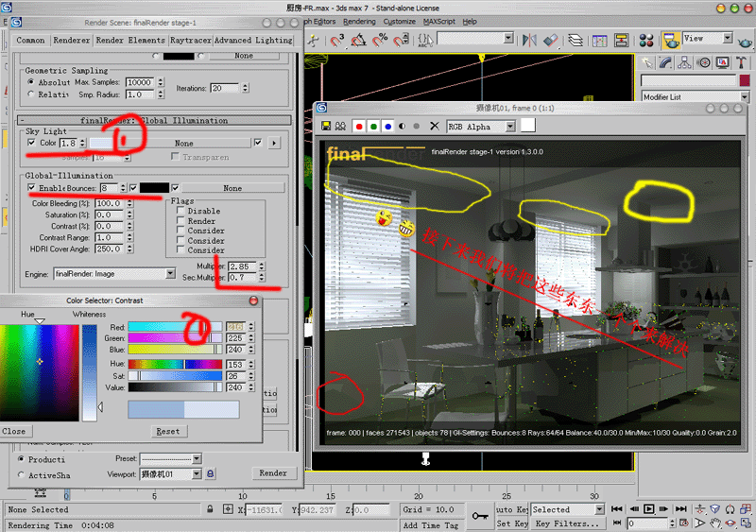Image resolution: width=756 pixels, height=532 pixels.
Task: Open the Engine finalRender Image dropdown
Action: 170,273
